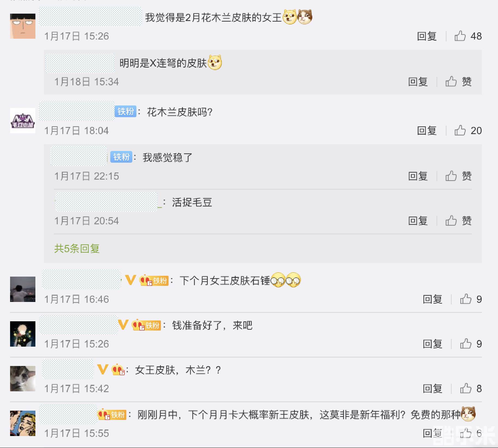Click the 铁粉 badge next to 花木兰皮肤吗
Image resolution: width=498 pixels, height=448 pixels.
coord(126,111)
